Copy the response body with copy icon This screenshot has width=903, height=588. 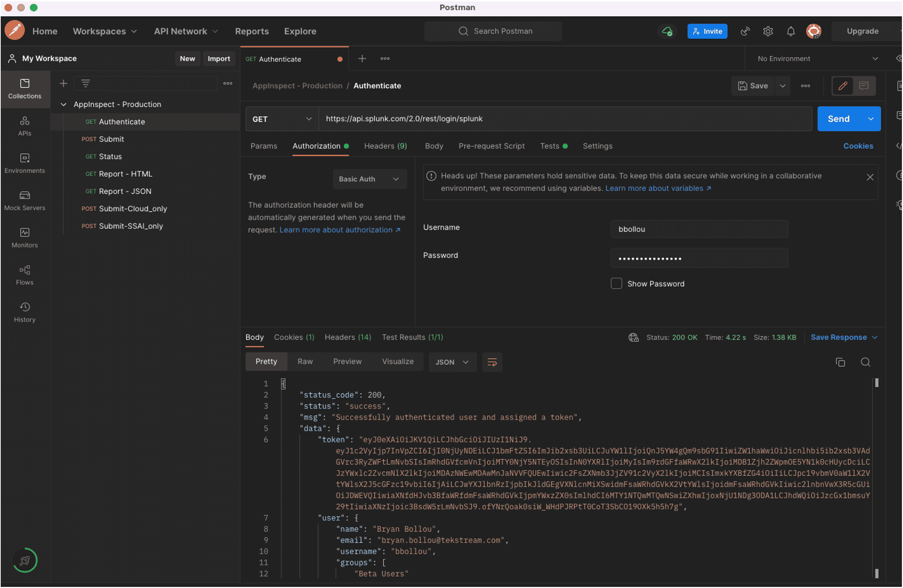tap(840, 362)
